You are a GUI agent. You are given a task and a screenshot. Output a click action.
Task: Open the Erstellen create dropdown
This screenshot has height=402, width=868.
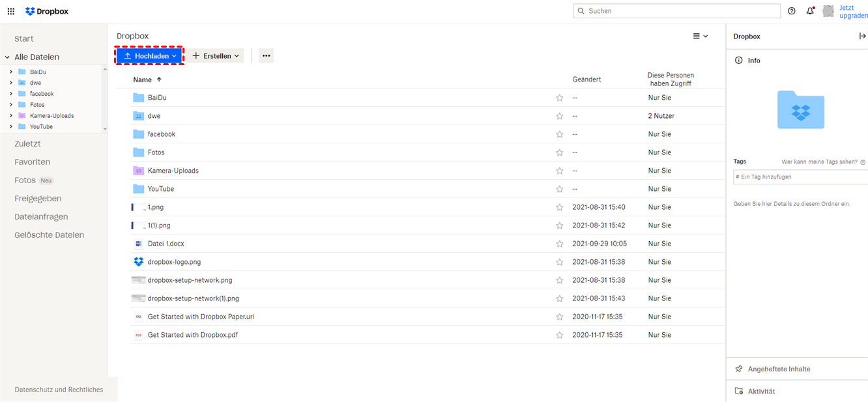(216, 56)
